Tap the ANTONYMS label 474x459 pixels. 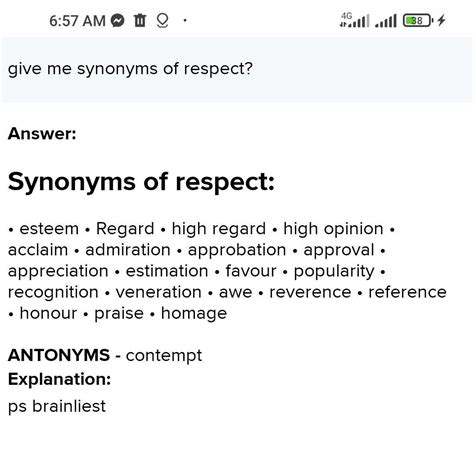click(59, 355)
